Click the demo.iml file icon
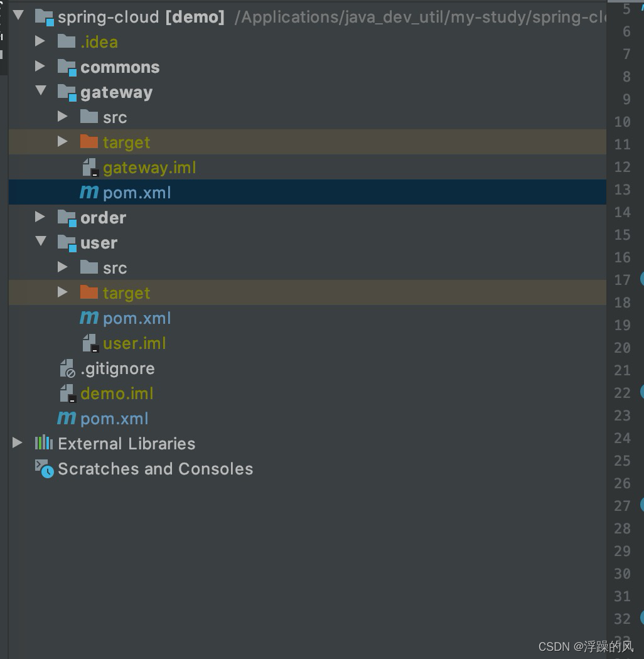Image resolution: width=644 pixels, height=659 pixels. 68,394
